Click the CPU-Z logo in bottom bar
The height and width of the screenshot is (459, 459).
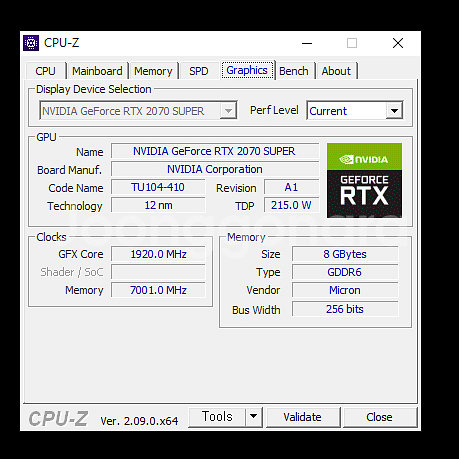pos(58,419)
